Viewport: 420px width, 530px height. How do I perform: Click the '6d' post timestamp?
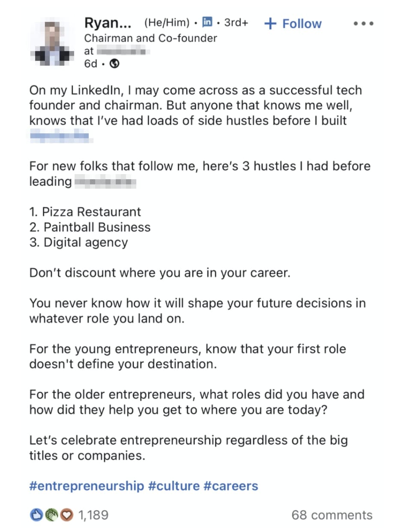point(90,64)
